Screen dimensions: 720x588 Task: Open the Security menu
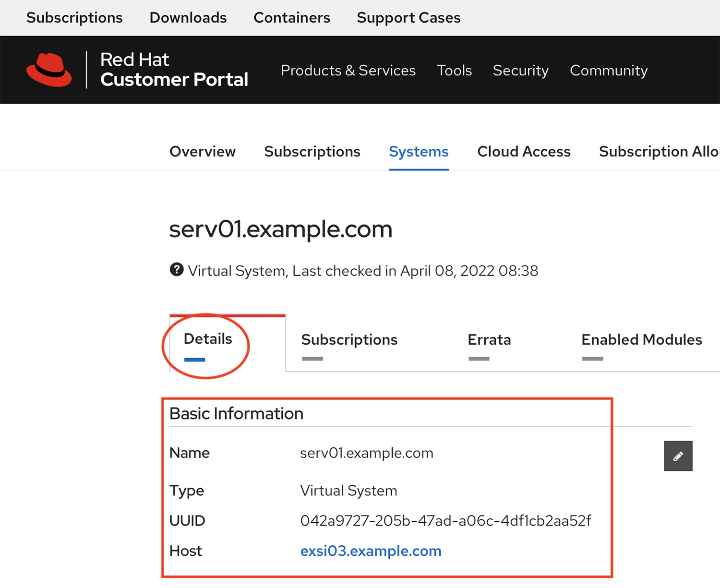pos(520,70)
